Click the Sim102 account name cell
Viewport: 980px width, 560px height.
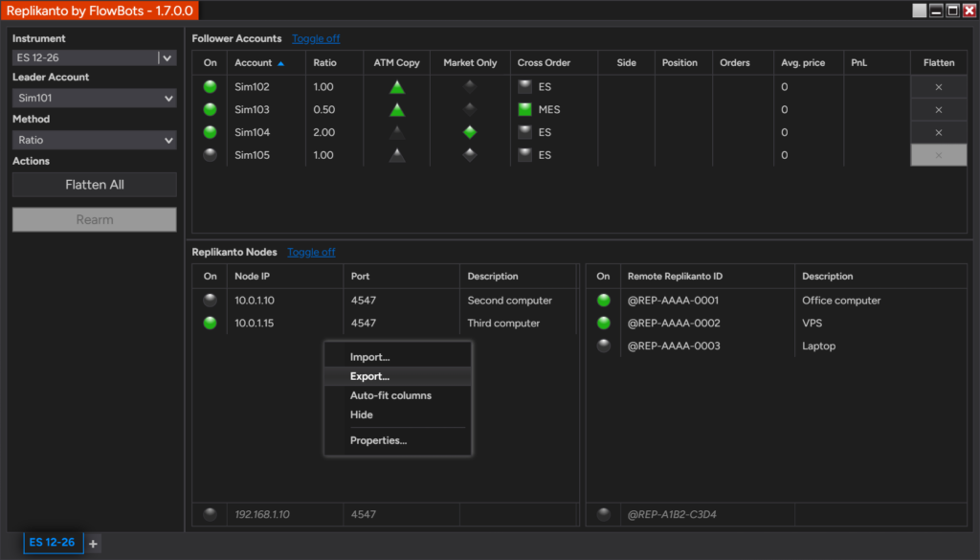[x=266, y=87]
